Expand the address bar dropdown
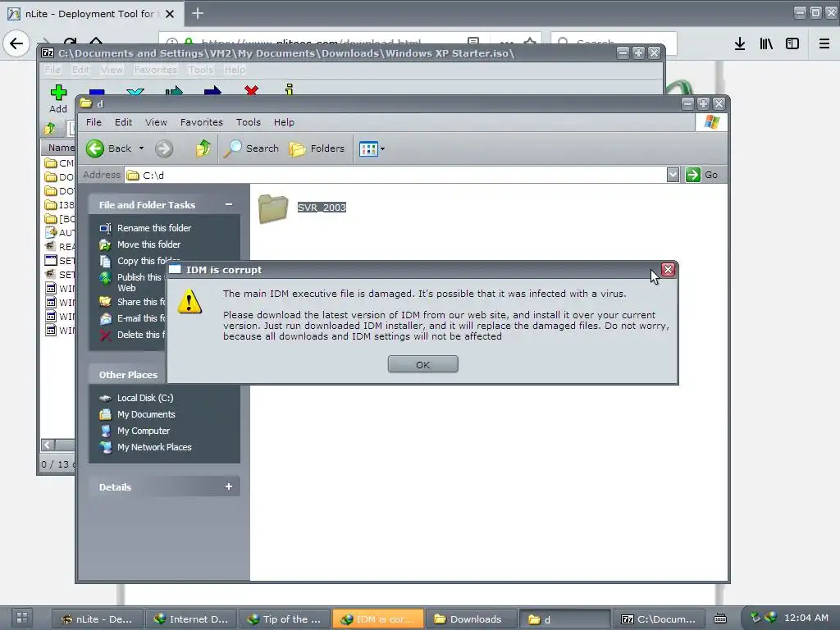 (673, 175)
